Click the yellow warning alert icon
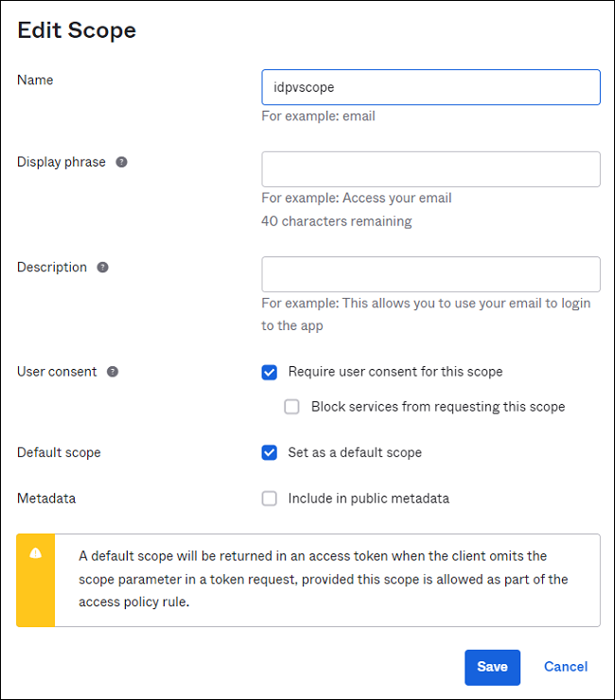The width and height of the screenshot is (615, 700). pyautogui.click(x=36, y=553)
